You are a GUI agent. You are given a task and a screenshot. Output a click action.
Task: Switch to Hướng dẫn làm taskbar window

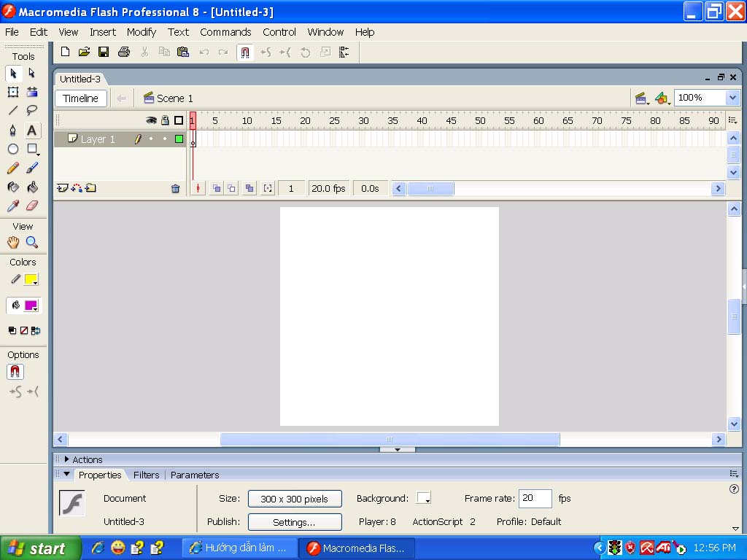point(239,548)
